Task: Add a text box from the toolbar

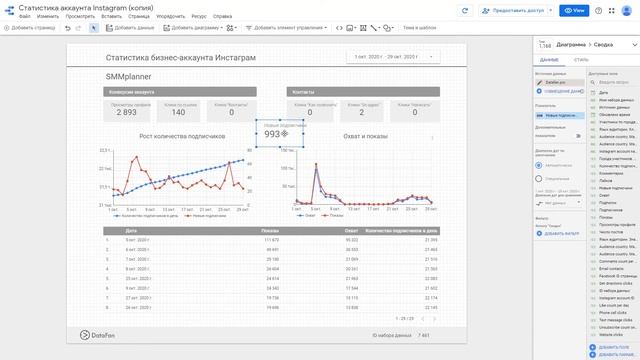Action: coord(363,28)
